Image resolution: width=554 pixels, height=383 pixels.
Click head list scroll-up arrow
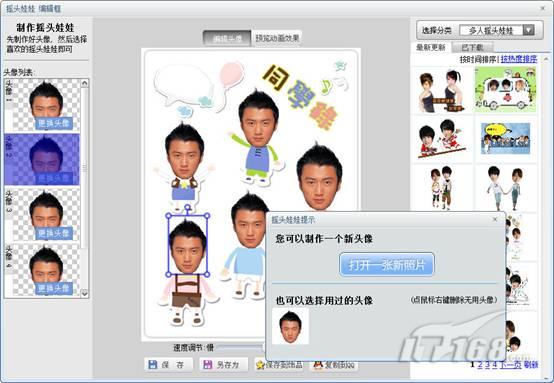[x=84, y=83]
